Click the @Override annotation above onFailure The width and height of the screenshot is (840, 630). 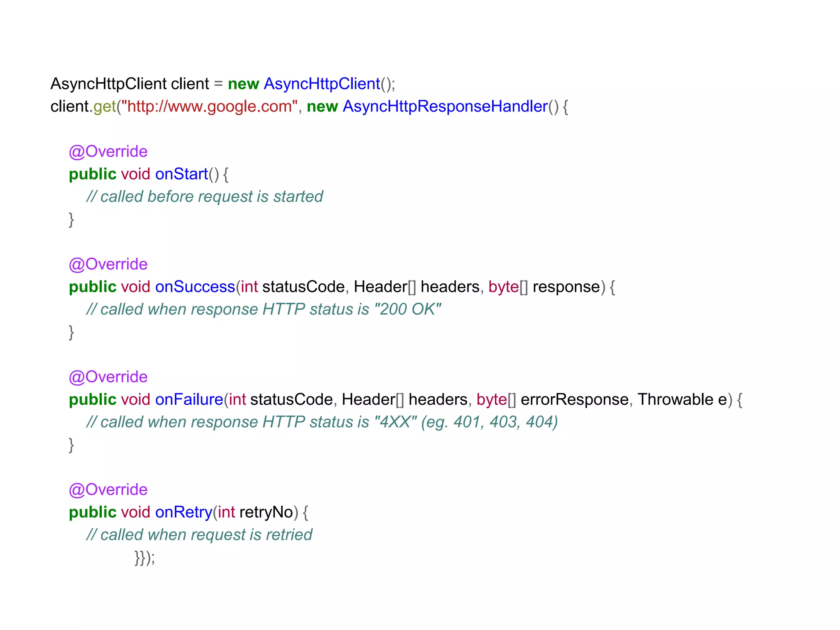click(x=108, y=377)
